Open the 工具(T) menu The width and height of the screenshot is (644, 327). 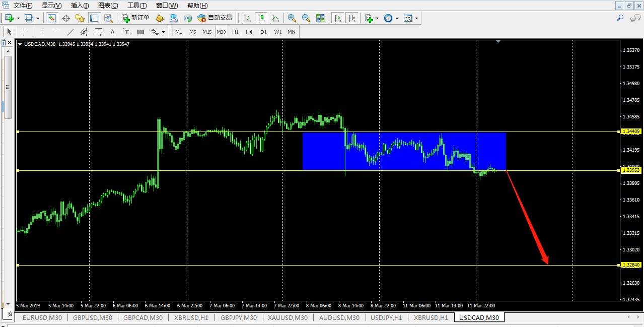coord(137,6)
